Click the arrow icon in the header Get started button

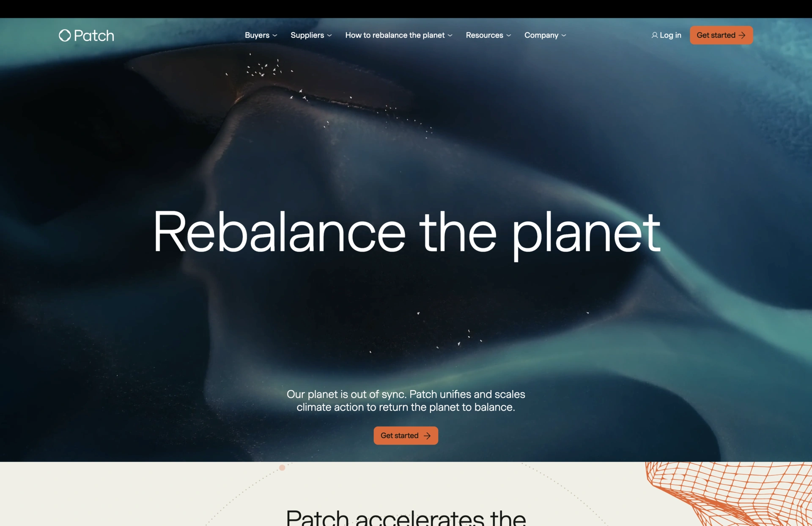click(x=742, y=35)
